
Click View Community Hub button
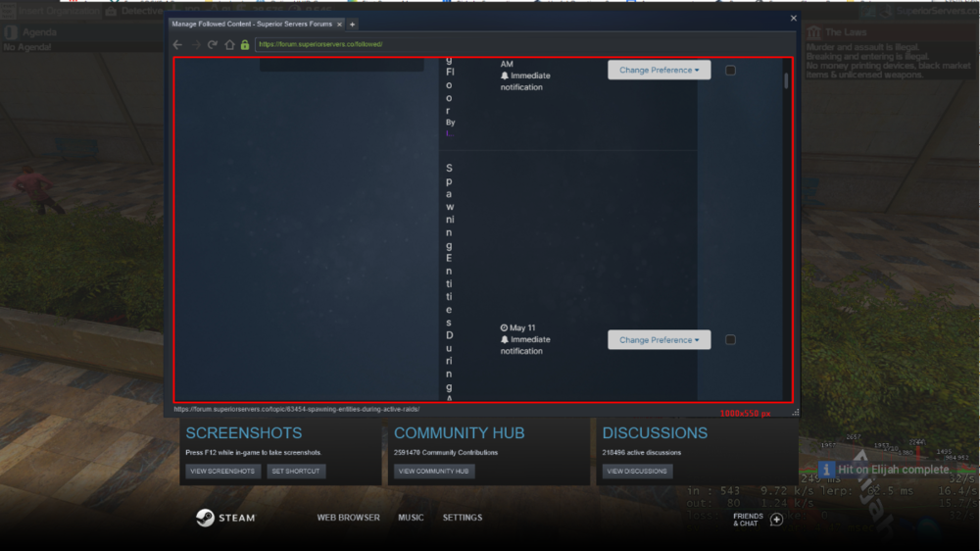[434, 471]
